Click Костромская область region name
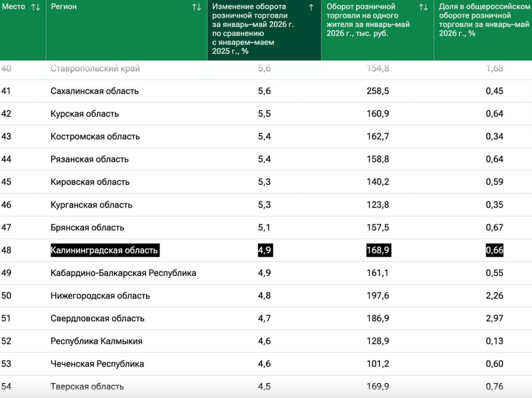532x398 pixels. tap(95, 136)
